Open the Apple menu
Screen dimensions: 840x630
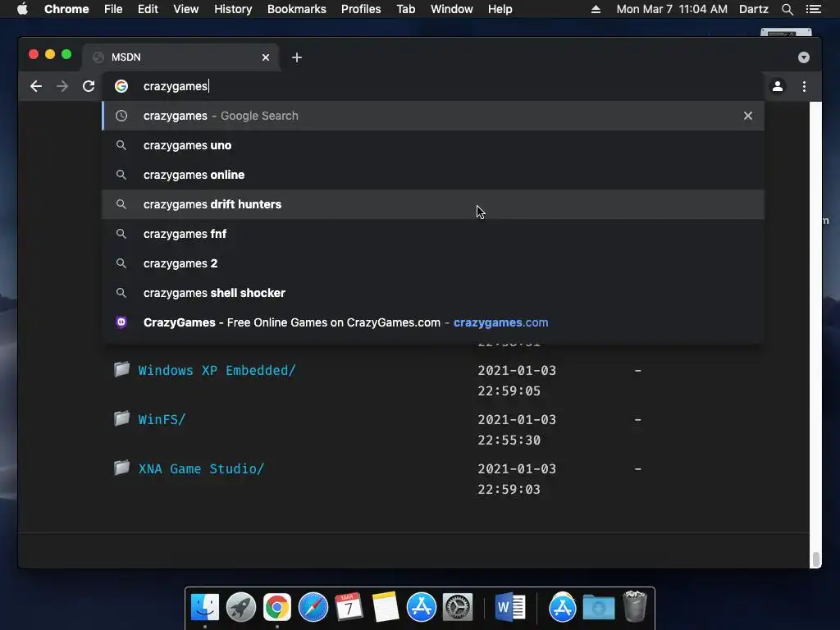click(22, 9)
